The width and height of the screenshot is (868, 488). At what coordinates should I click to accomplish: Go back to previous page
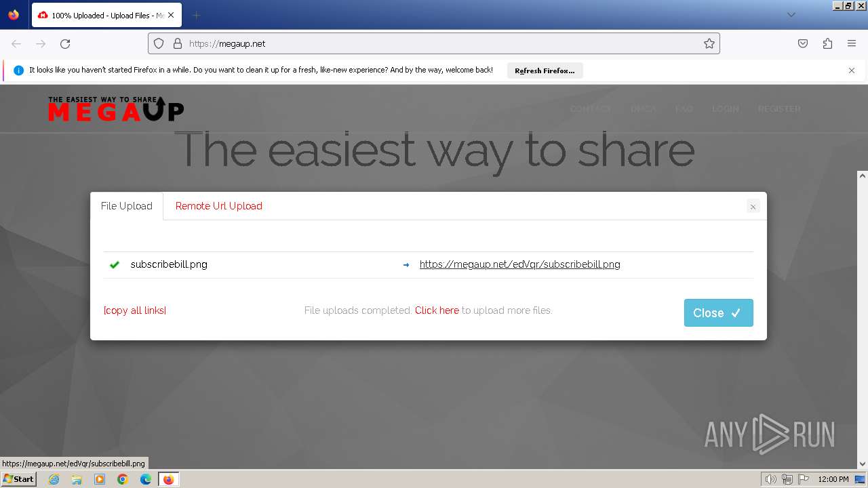pyautogui.click(x=16, y=43)
